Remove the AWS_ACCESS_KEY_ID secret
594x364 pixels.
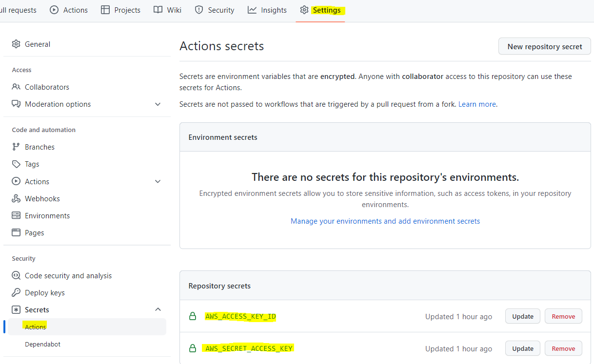click(563, 316)
